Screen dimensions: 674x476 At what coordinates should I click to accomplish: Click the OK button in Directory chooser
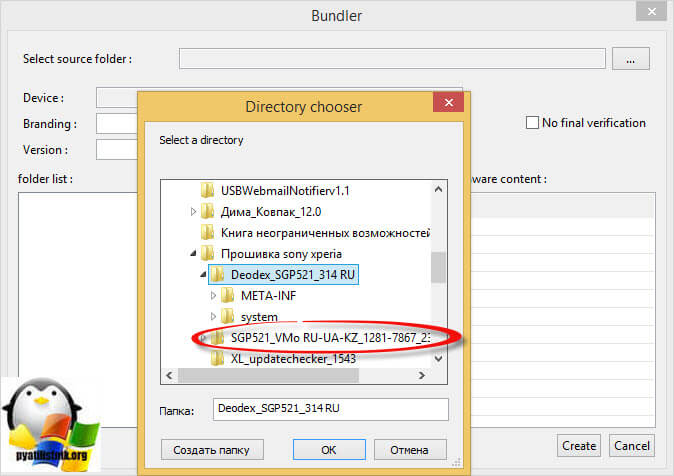pyautogui.click(x=329, y=449)
